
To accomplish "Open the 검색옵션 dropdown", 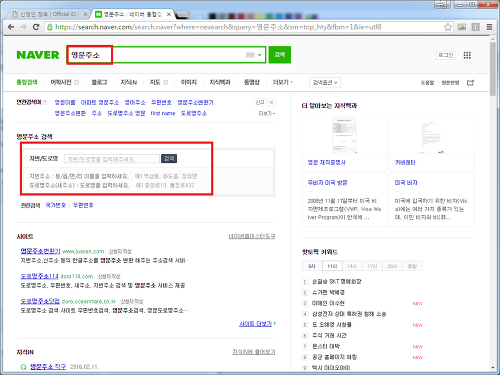I will [325, 82].
